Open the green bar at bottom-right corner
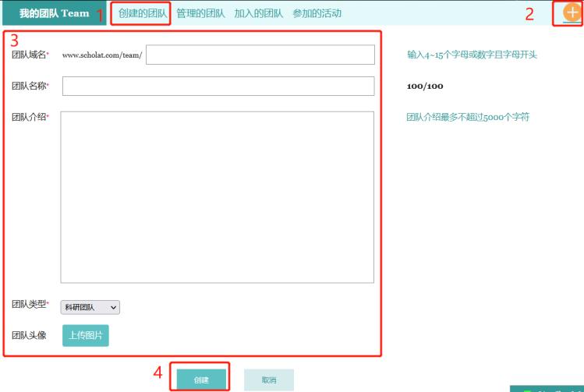The height and width of the screenshot is (392, 584). (x=547, y=388)
